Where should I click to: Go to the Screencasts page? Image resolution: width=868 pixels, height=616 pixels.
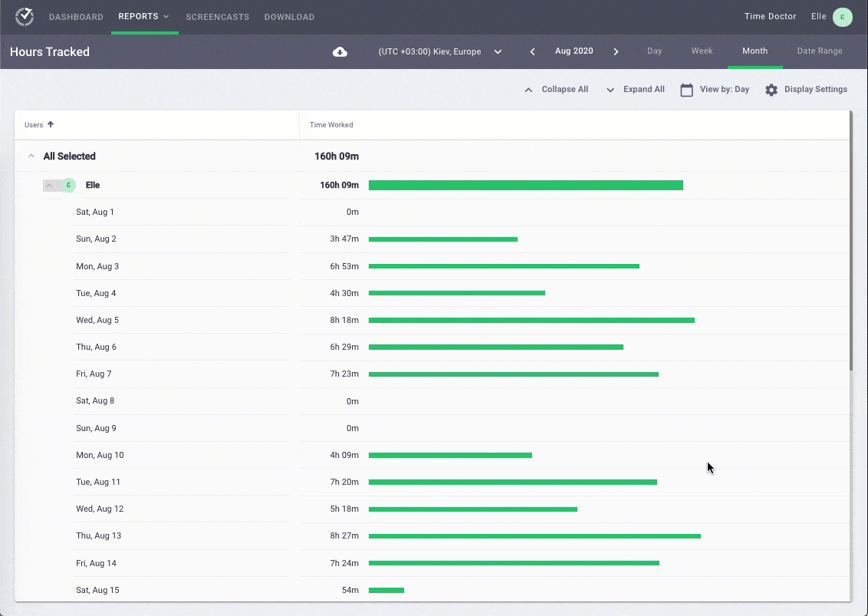pyautogui.click(x=218, y=17)
